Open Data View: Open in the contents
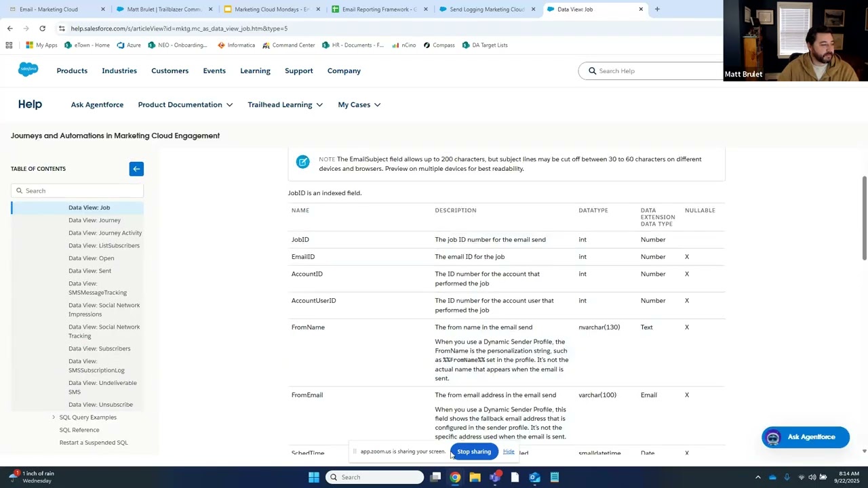The width and height of the screenshot is (868, 488). click(91, 258)
